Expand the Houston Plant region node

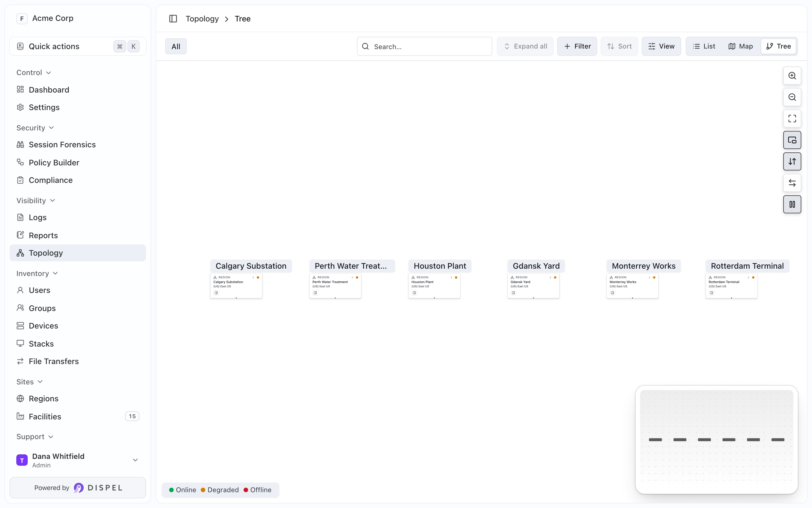tap(451, 277)
